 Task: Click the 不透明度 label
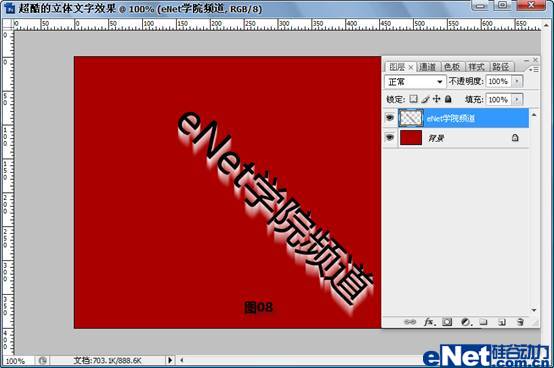(466, 81)
